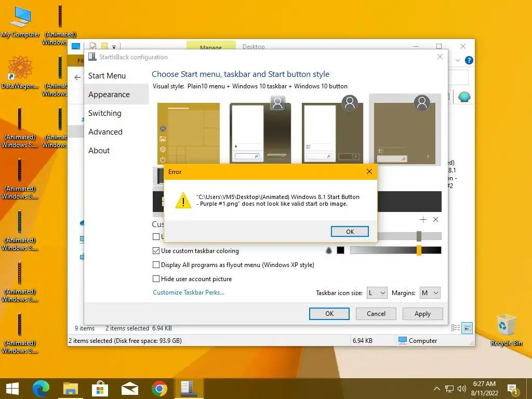Open the Start Menu settings section

pyautogui.click(x=107, y=76)
